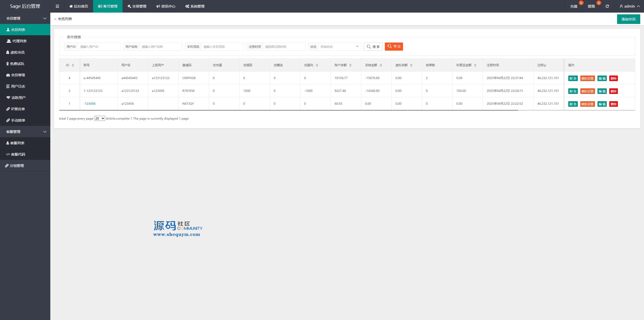Sort by 利息宝金额 column arrows
644x320 pixels.
click(475, 65)
